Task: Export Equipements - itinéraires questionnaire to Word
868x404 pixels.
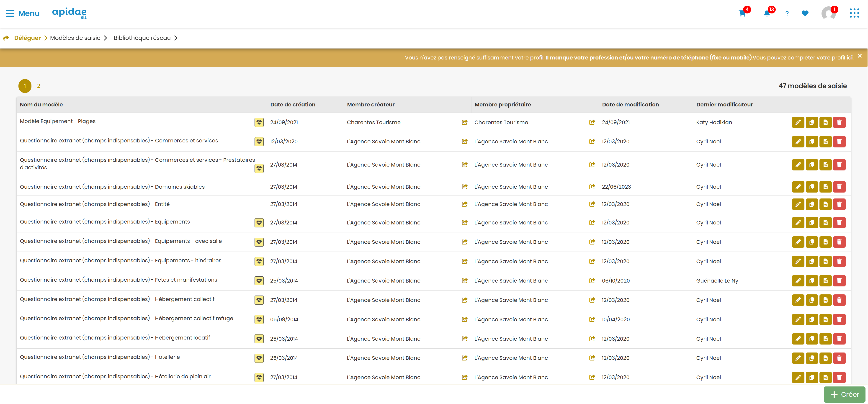Action: coord(826,261)
